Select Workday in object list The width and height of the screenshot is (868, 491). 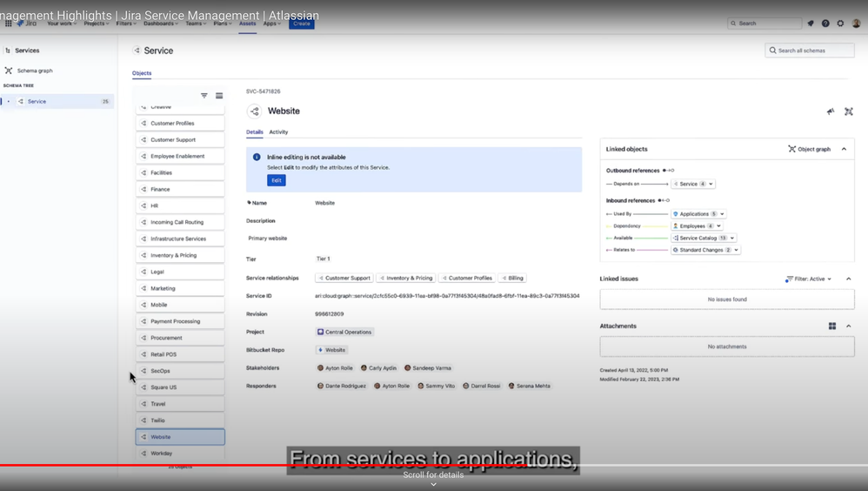180,454
